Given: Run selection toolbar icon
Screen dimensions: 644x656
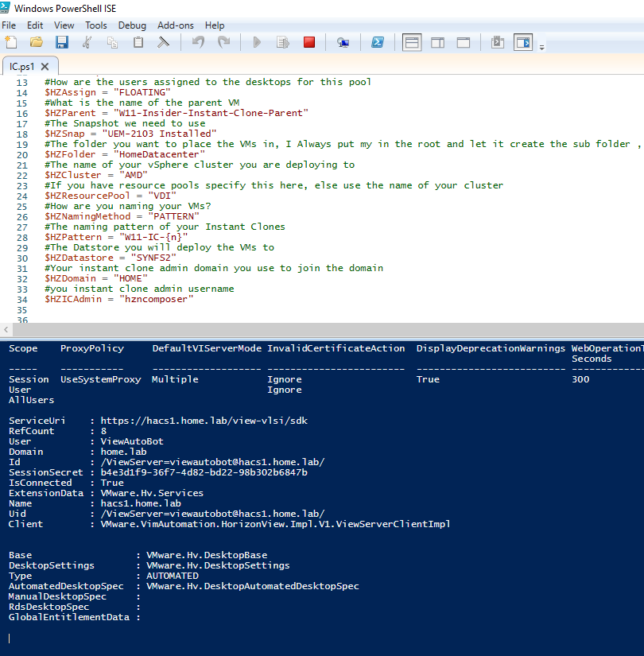Looking at the screenshot, I should pyautogui.click(x=283, y=42).
